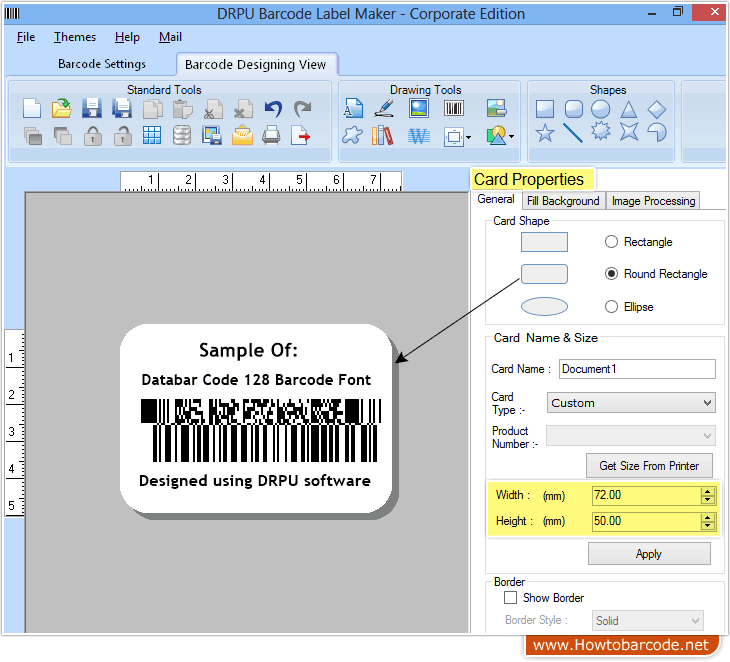Enable the Show Border checkbox
Viewport: 730px width, 662px height.
pos(511,598)
